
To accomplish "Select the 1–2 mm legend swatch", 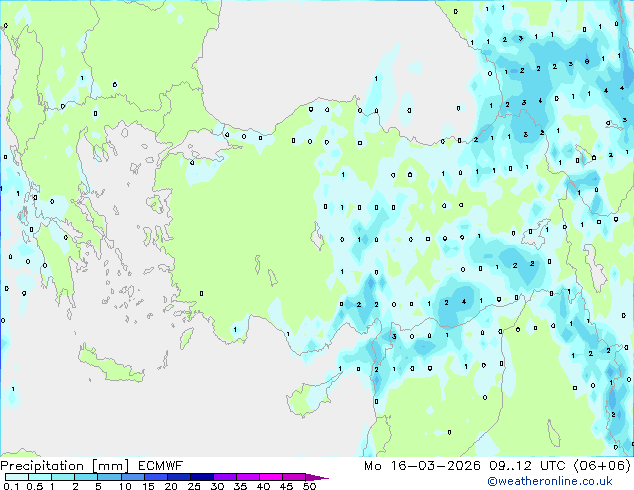I will point(63,477).
